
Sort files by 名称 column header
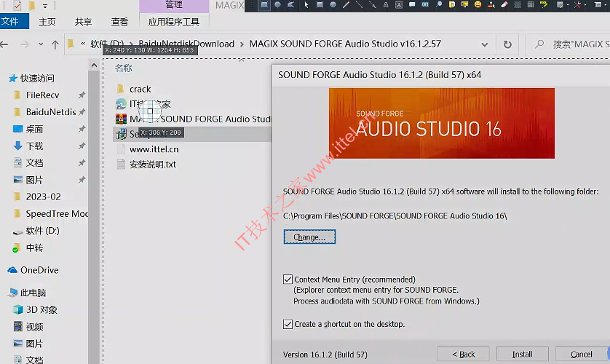tap(124, 68)
